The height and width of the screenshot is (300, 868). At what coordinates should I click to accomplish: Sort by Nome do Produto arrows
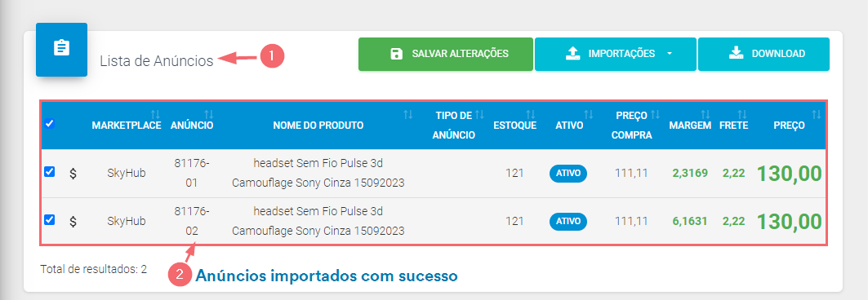coord(408,114)
